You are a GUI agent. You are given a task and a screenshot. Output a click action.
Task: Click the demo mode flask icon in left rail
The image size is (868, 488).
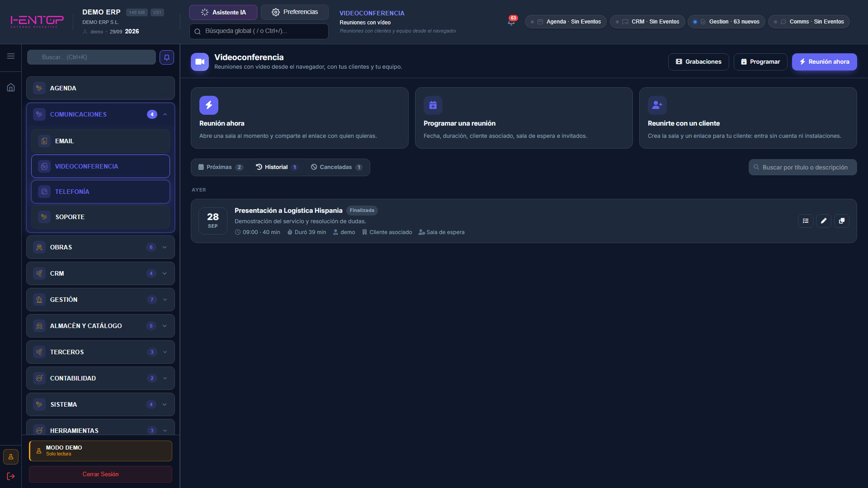point(11,457)
